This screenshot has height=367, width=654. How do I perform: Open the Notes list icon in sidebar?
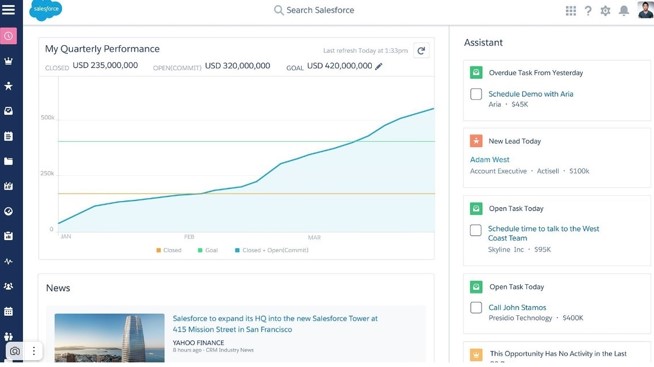[8, 136]
